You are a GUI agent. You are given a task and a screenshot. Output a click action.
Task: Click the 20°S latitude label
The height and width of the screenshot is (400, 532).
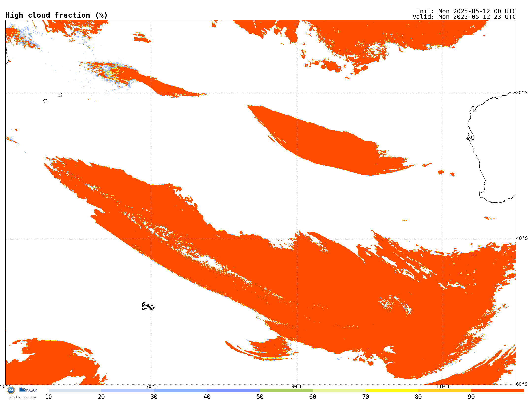522,92
